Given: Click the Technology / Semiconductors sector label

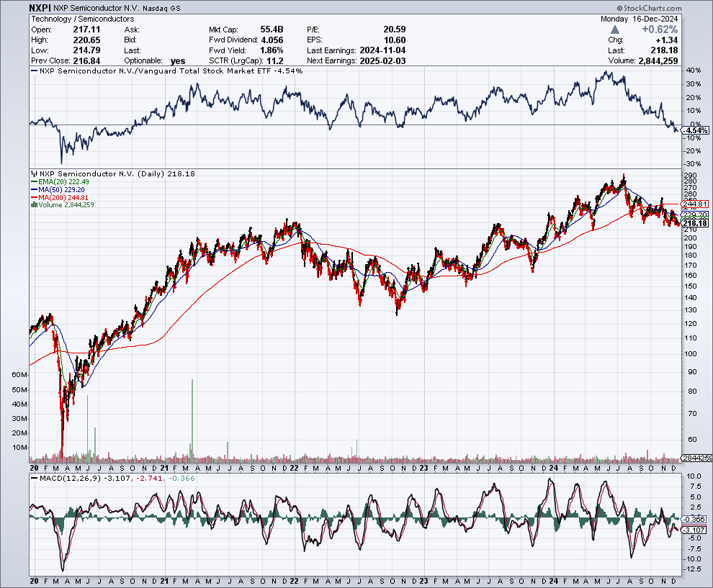Looking at the screenshot, I should pos(83,19).
